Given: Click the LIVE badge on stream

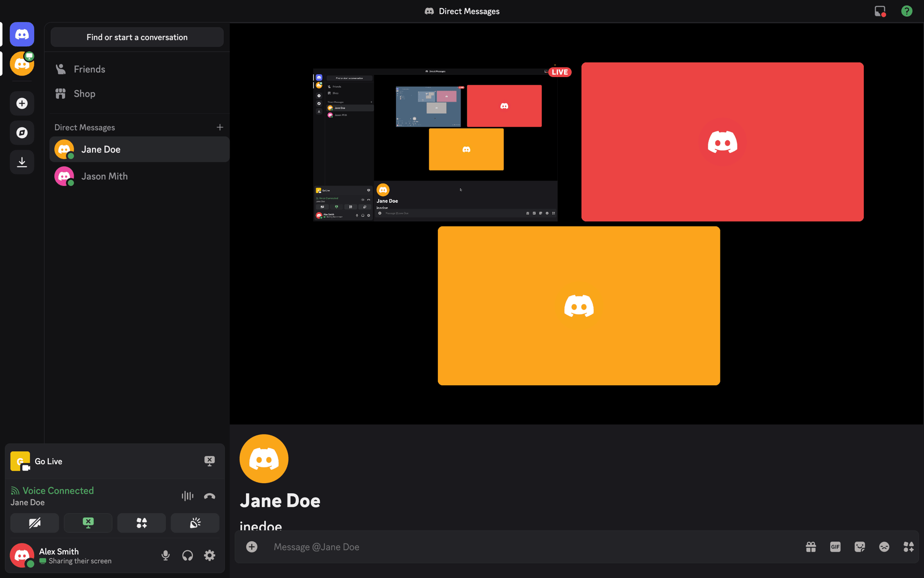Looking at the screenshot, I should tap(560, 72).
